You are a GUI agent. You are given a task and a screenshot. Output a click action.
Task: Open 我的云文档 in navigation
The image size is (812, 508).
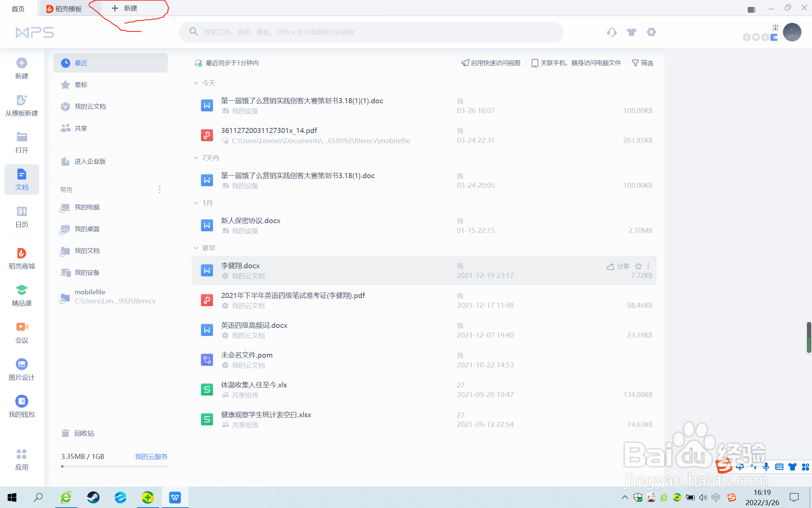[110, 106]
